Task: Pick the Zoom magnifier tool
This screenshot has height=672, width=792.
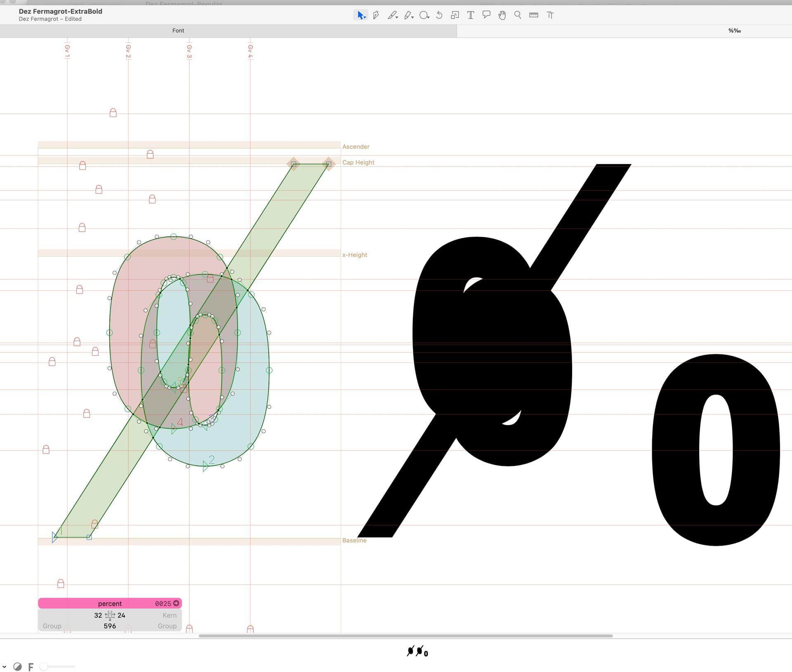Action: (x=518, y=15)
